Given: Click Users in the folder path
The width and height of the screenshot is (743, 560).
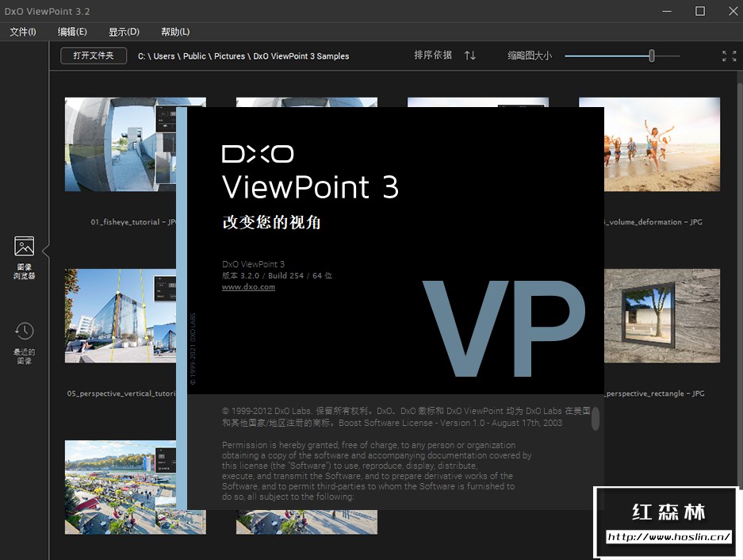Looking at the screenshot, I should coord(164,56).
